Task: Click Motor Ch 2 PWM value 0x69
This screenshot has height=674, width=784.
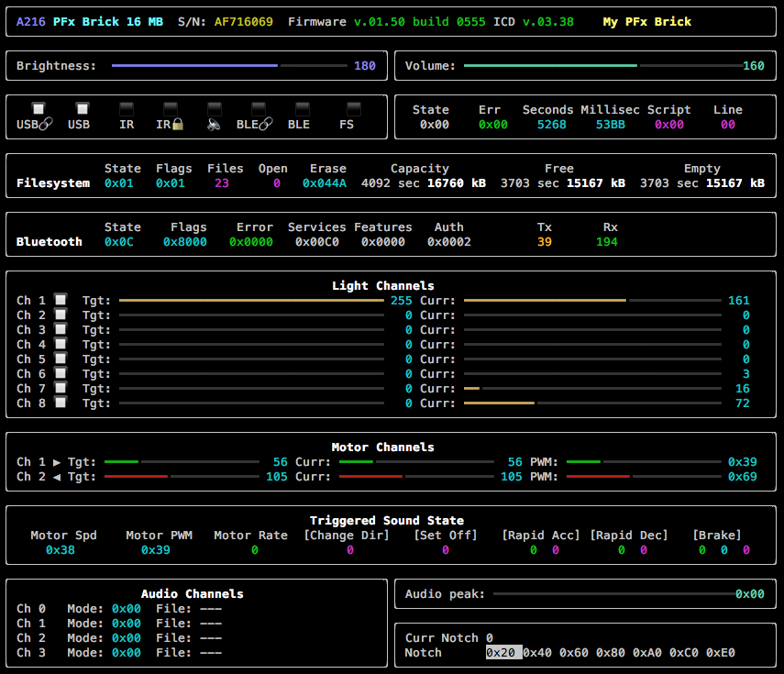Action: pyautogui.click(x=743, y=477)
